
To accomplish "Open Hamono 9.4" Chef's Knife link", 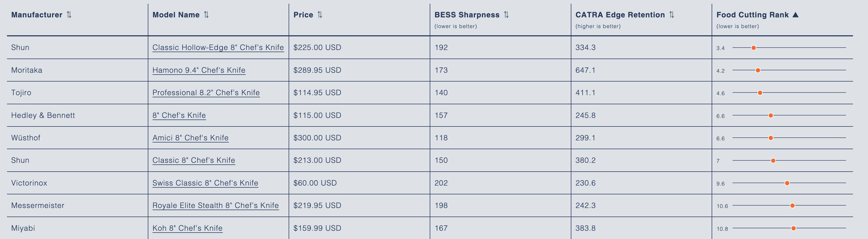I will 199,70.
